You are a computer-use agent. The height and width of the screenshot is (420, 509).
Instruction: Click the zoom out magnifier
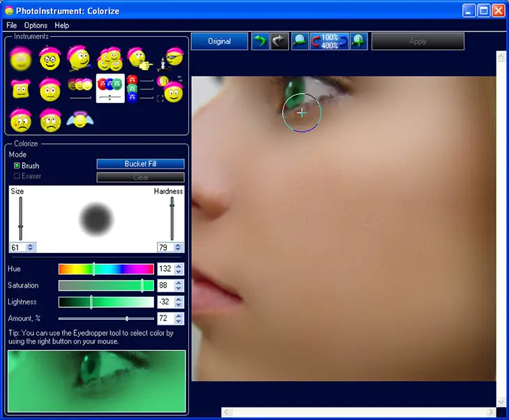[300, 41]
